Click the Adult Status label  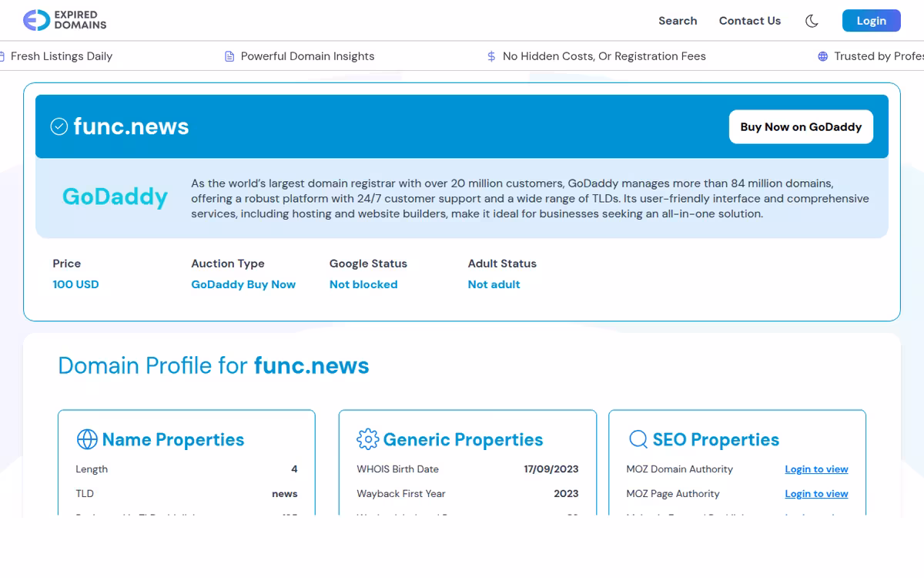pos(502,264)
